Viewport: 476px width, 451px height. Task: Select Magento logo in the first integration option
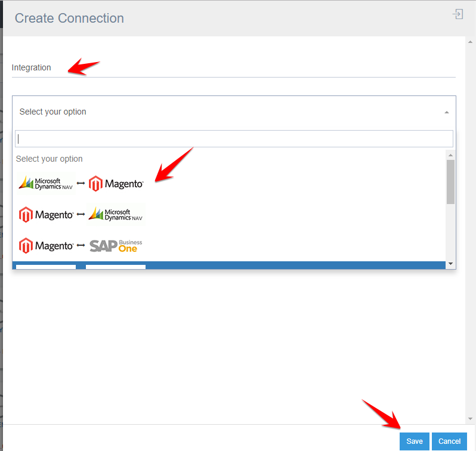(116, 184)
